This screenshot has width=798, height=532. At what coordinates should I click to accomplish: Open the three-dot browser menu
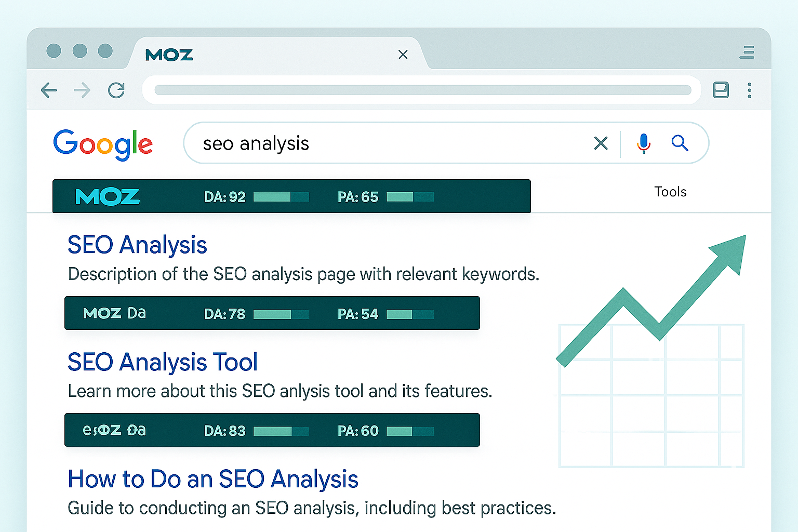tap(749, 90)
